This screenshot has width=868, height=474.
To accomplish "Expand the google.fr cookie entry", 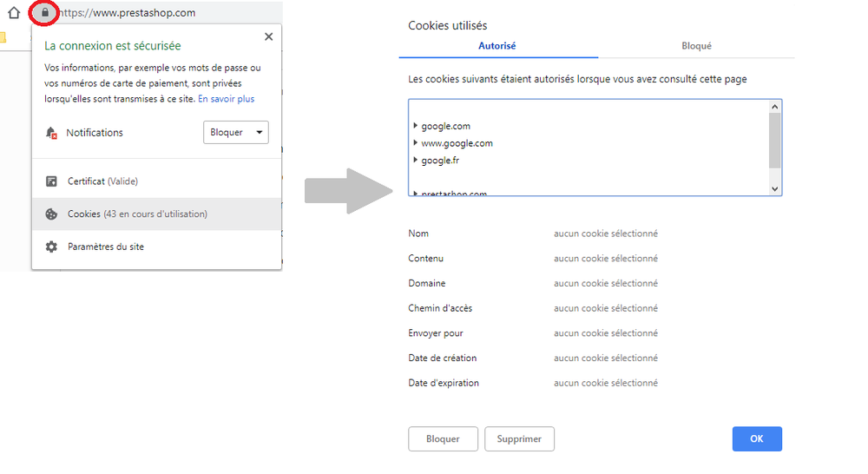I will [x=416, y=161].
